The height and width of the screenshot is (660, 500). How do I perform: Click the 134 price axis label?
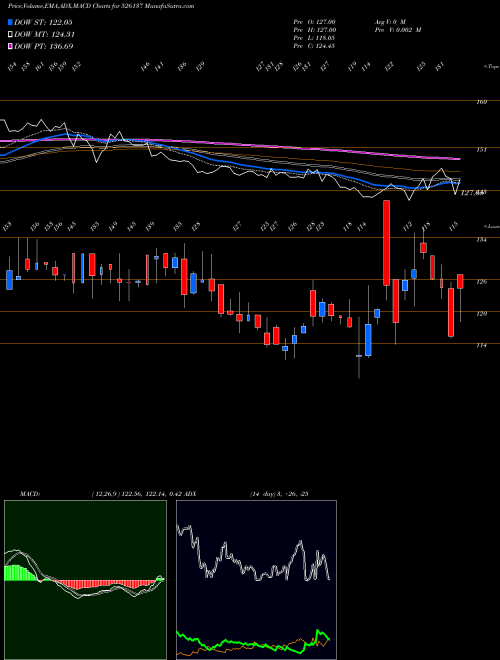[x=482, y=240]
